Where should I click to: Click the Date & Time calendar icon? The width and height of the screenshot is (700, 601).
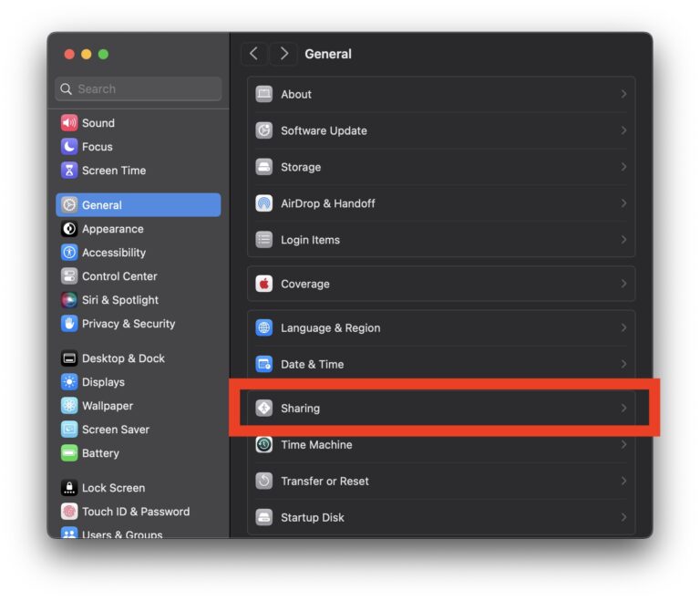263,364
